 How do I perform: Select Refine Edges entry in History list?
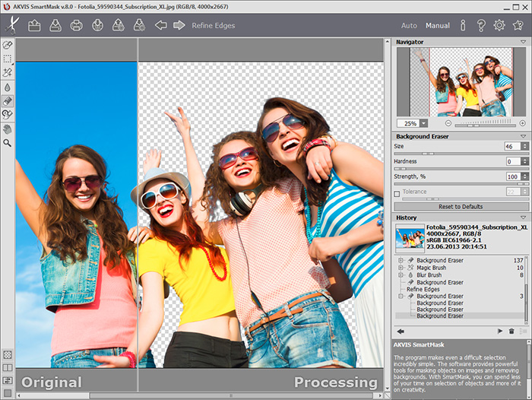point(423,289)
